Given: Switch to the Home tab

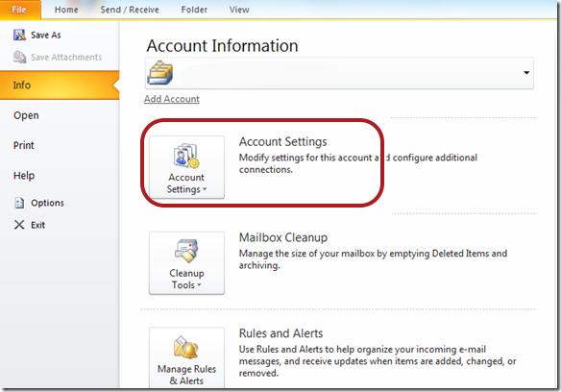Looking at the screenshot, I should click(x=66, y=10).
